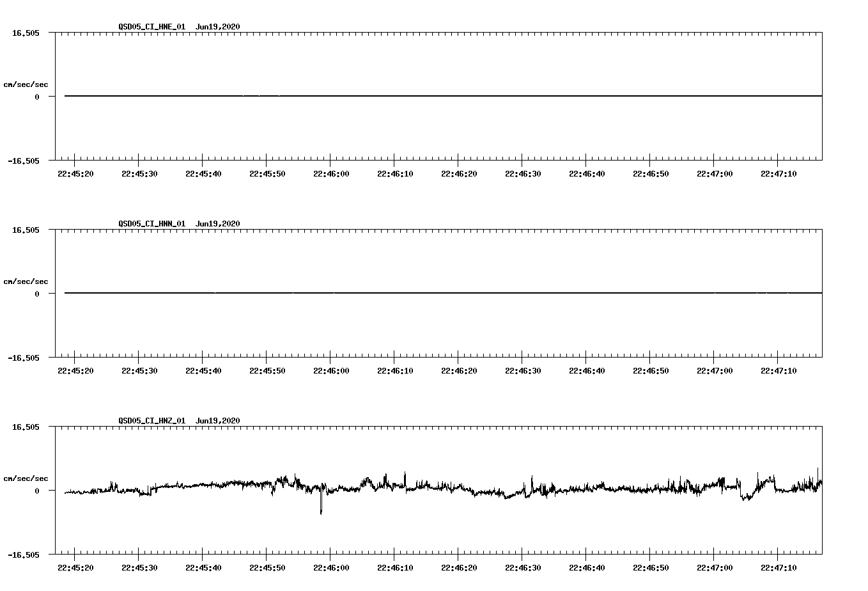
Task: Click the 22:45:20 time label under HNE chart
Action: point(75,174)
